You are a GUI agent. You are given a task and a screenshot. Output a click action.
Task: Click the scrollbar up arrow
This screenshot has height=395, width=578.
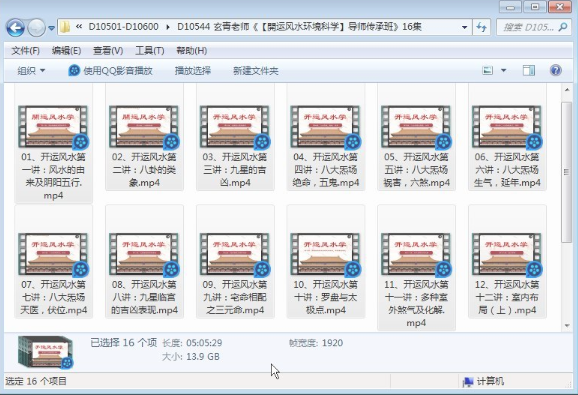point(567,90)
